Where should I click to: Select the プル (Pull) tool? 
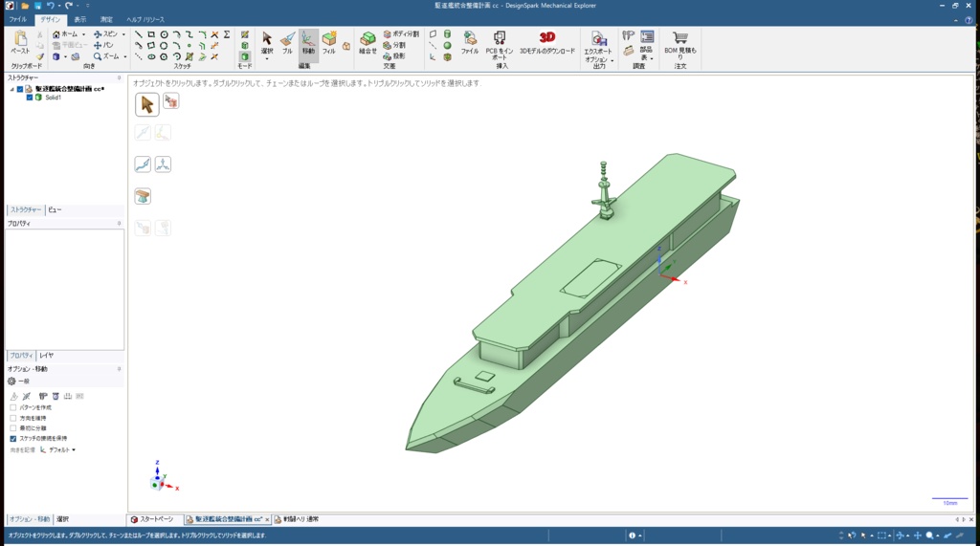pos(287,43)
